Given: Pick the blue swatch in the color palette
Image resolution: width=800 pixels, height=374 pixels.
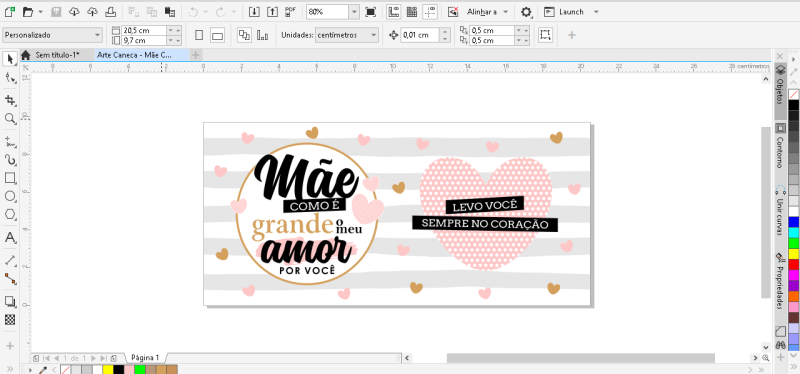Looking at the screenshot, I should (793, 222).
